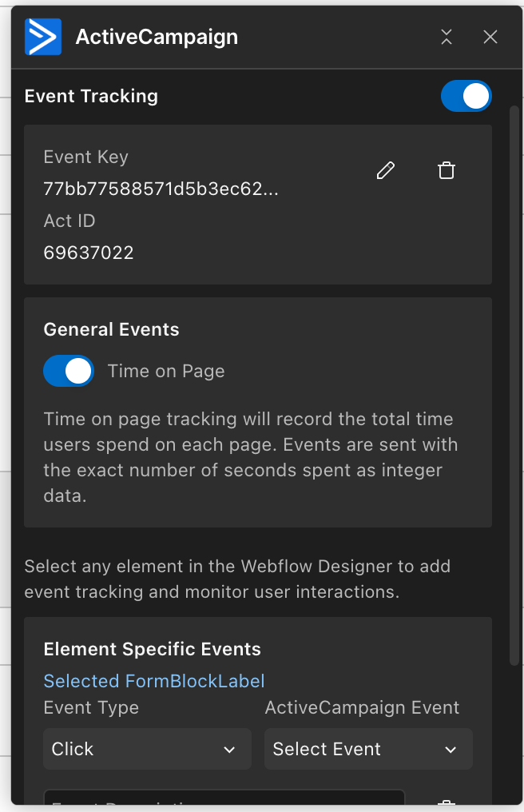Remove the event description via its trash icon
Image resolution: width=524 pixels, height=812 pixels.
coord(447,805)
